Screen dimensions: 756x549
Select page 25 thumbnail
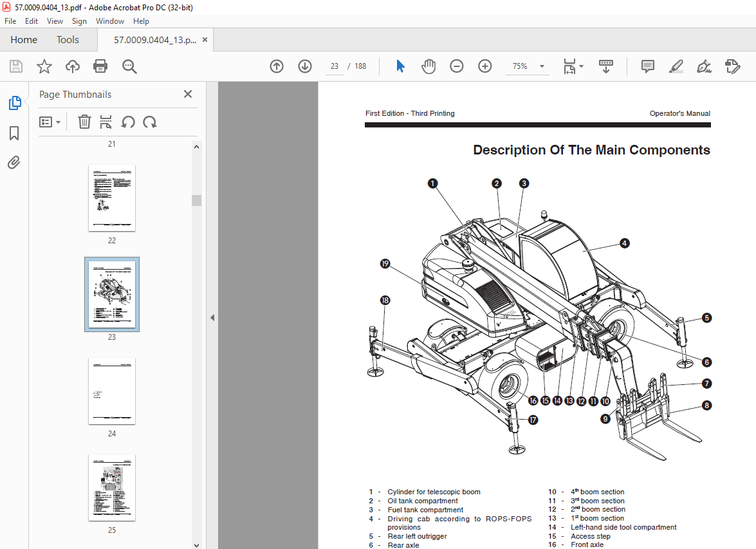coord(112,487)
